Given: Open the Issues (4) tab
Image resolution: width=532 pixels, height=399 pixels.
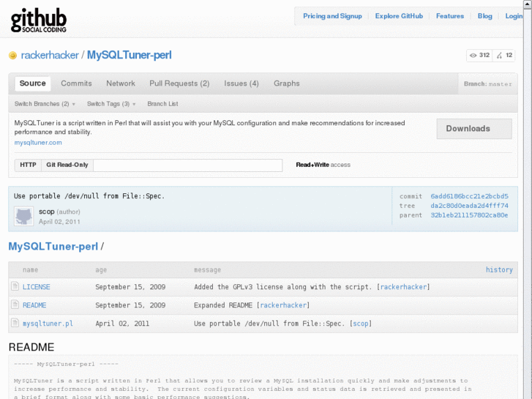Looking at the screenshot, I should tap(241, 83).
